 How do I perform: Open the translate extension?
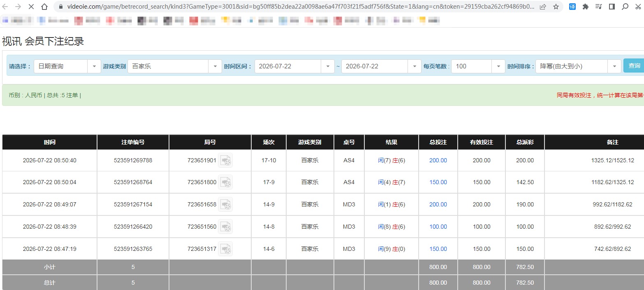pos(572,7)
